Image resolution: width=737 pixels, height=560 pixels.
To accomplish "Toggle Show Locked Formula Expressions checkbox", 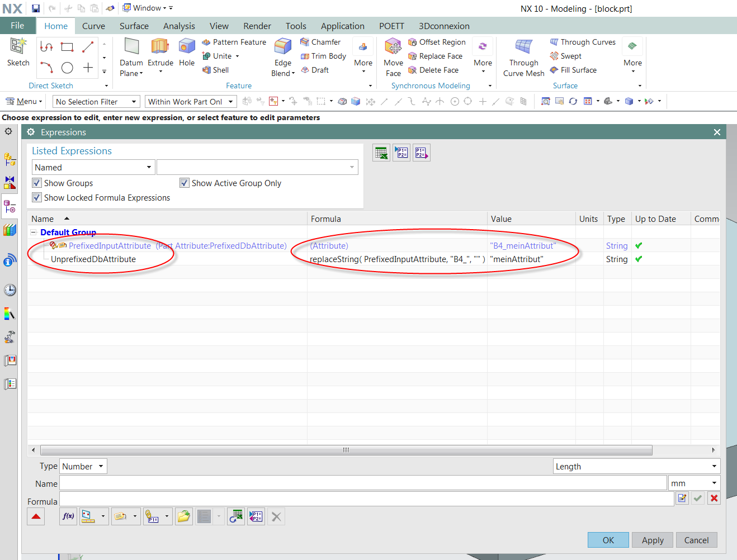I will point(37,197).
